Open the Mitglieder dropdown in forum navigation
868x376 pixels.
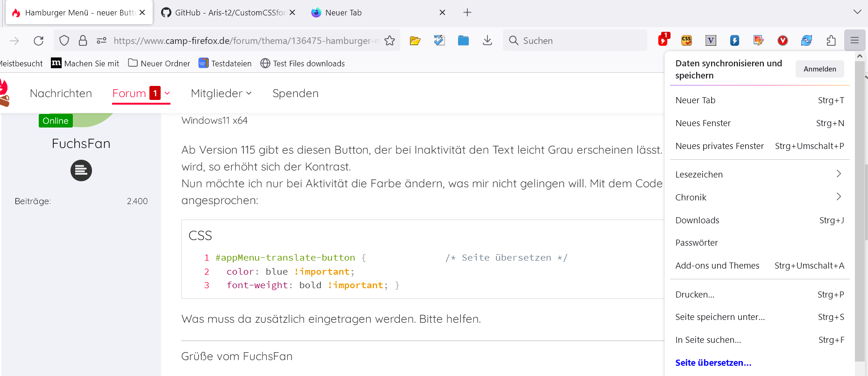pos(221,93)
